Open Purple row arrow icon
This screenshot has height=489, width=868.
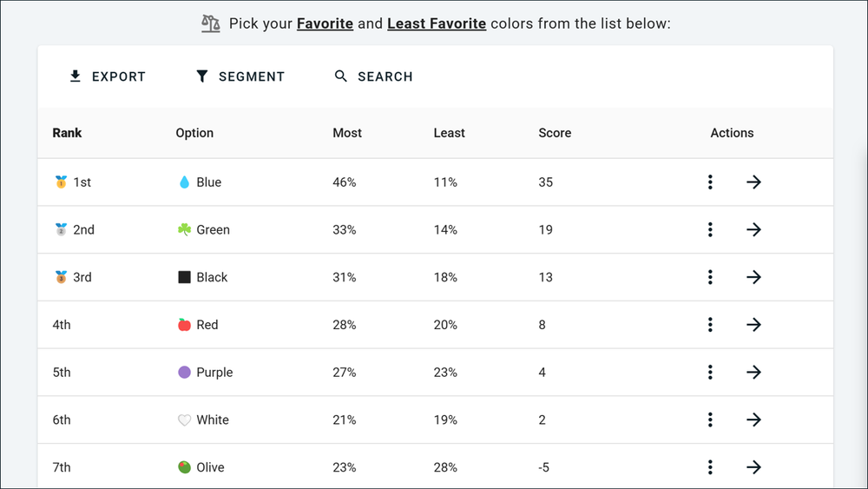pos(753,373)
